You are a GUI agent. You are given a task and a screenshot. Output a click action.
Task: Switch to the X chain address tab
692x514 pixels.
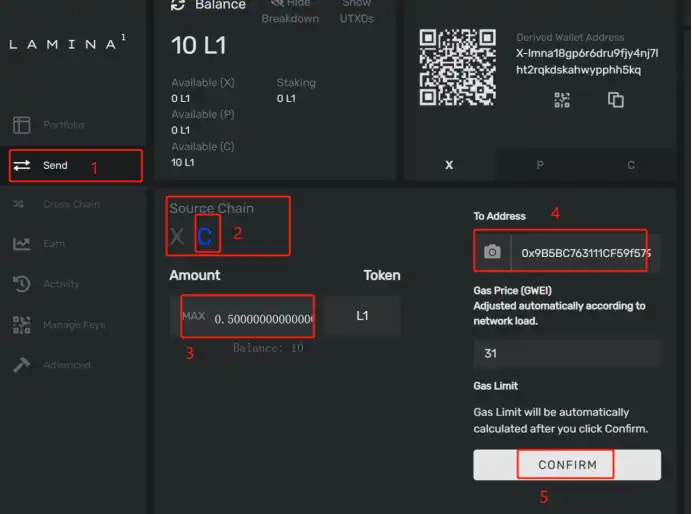(449, 165)
